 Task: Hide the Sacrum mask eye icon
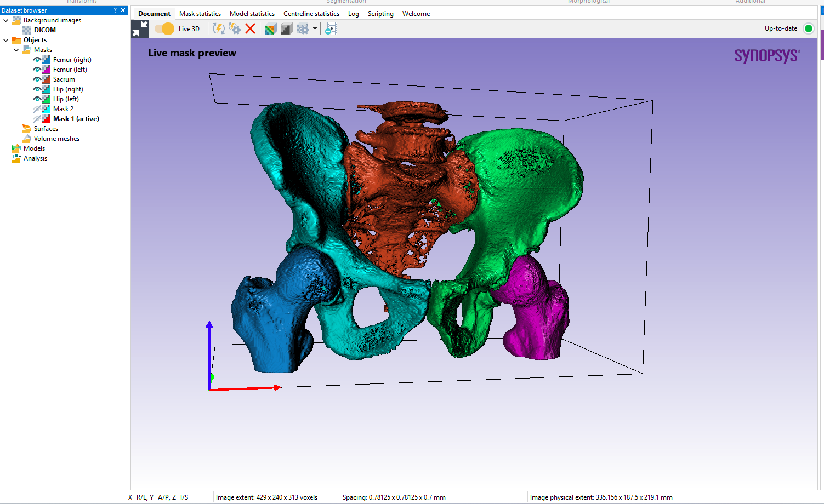[x=37, y=79]
